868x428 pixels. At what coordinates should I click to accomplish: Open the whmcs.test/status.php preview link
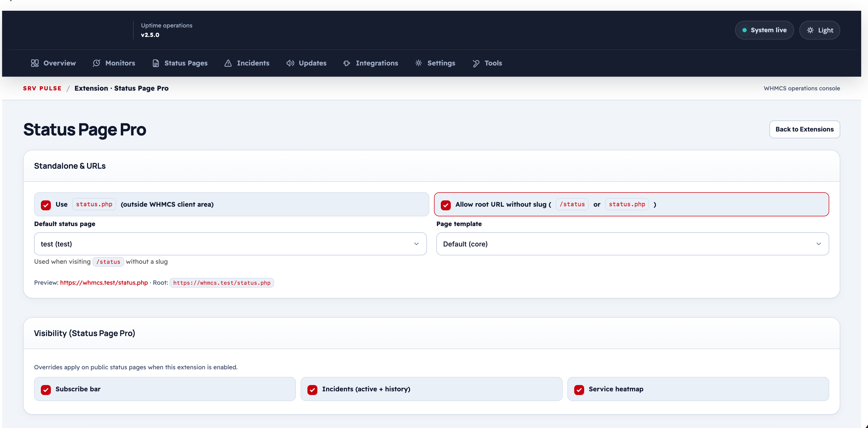coord(104,283)
